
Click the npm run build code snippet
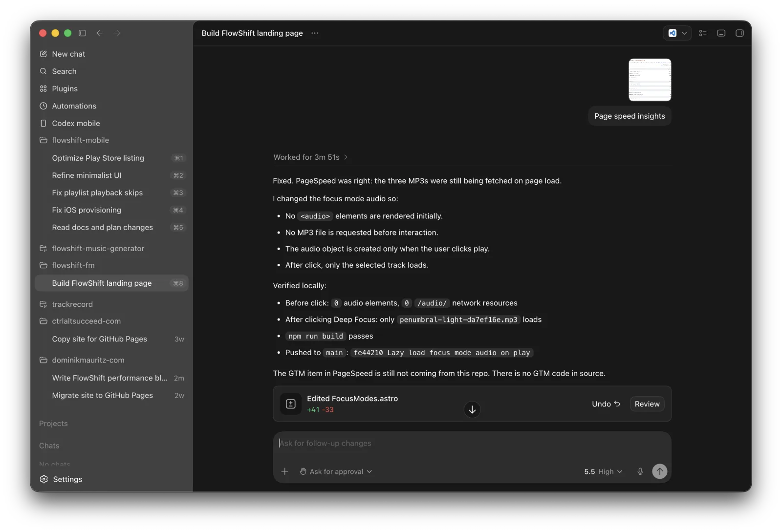point(316,336)
